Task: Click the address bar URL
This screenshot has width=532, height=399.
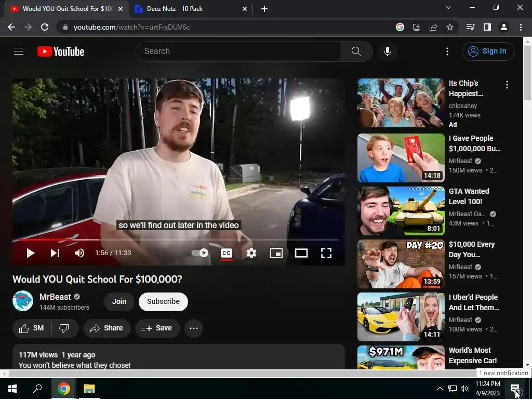Action: (131, 27)
